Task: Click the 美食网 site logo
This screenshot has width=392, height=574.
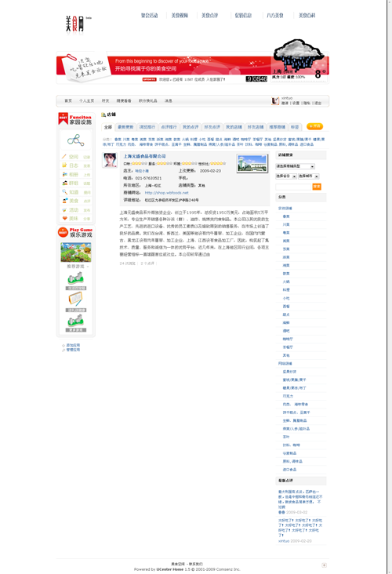Action: [75, 24]
